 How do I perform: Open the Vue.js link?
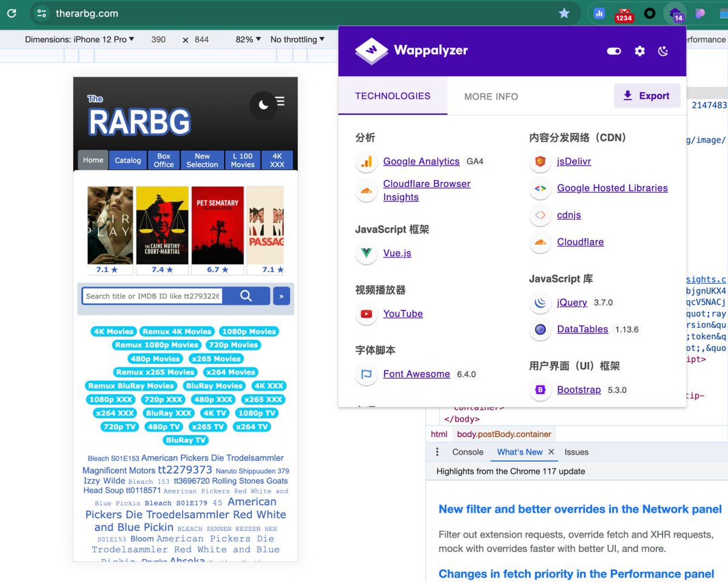[397, 253]
